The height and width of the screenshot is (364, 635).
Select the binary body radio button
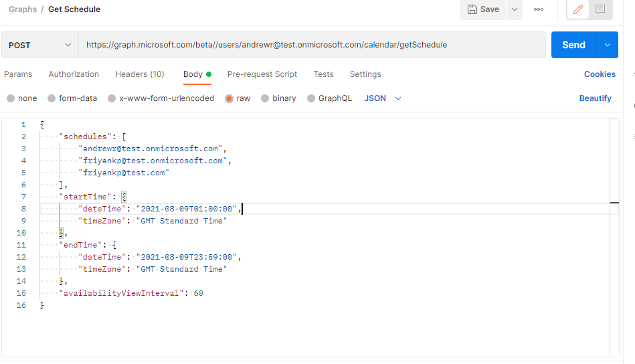coord(265,98)
